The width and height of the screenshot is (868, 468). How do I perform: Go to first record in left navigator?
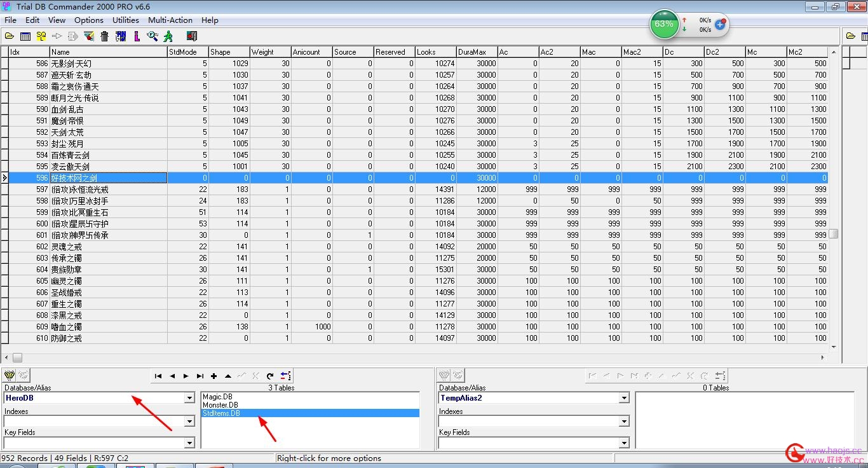click(158, 376)
